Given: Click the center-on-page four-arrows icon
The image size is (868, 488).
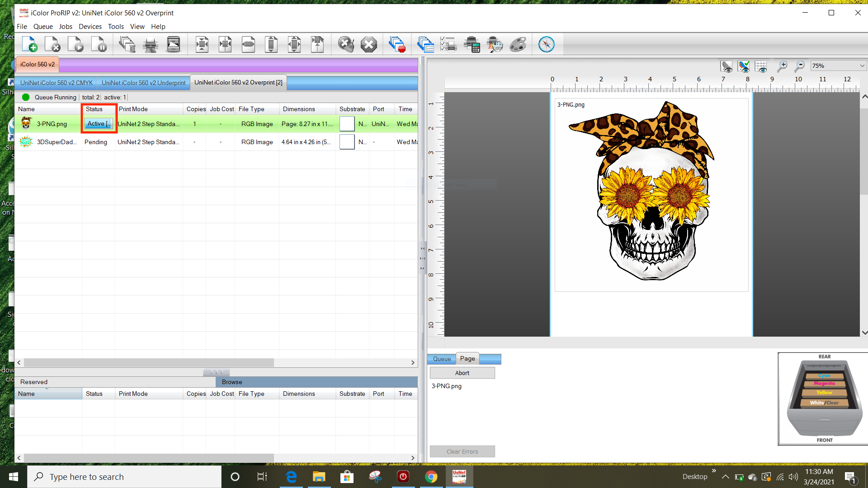Looking at the screenshot, I should pyautogui.click(x=202, y=44).
